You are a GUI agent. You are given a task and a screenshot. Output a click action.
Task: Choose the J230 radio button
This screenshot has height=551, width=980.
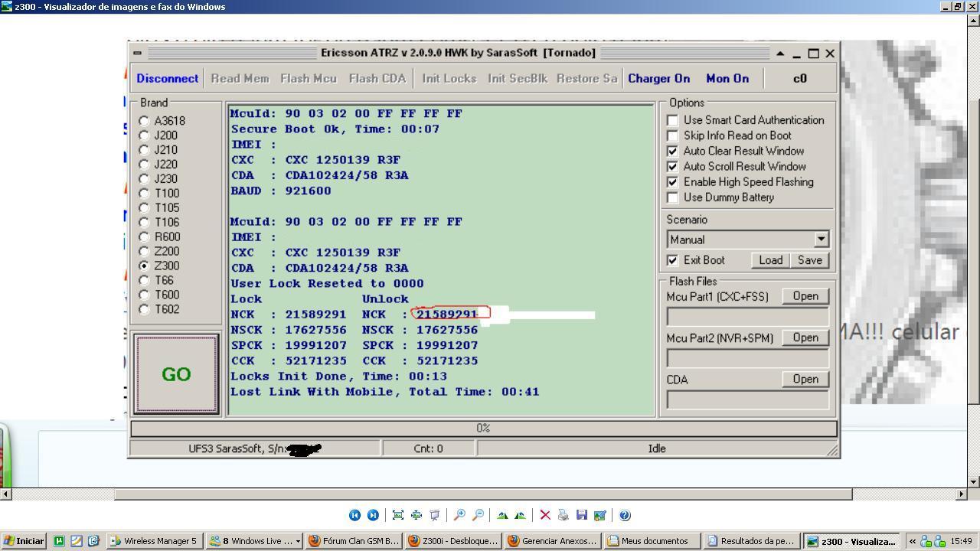(144, 179)
